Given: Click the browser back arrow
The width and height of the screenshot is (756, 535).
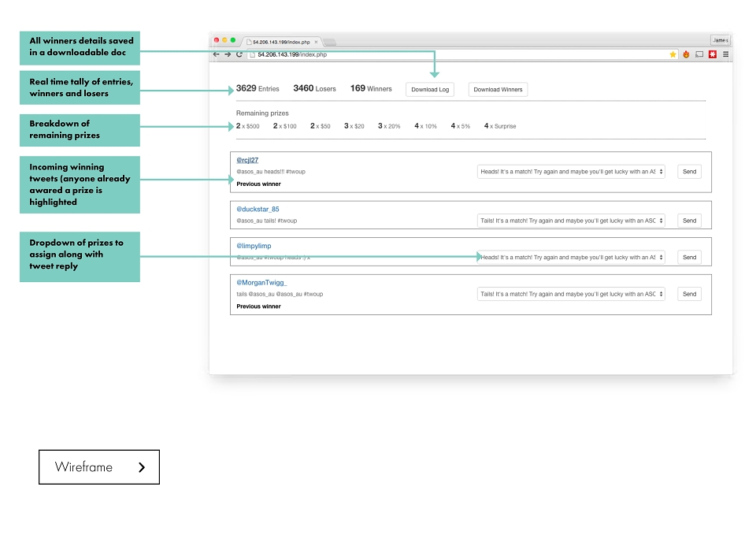Looking at the screenshot, I should (x=217, y=54).
